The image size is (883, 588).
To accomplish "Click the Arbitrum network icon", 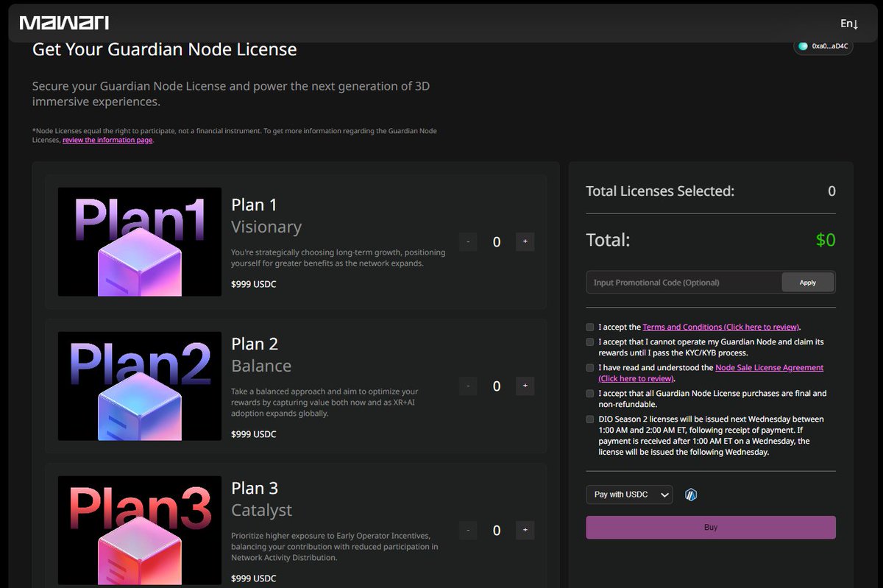I will click(690, 495).
